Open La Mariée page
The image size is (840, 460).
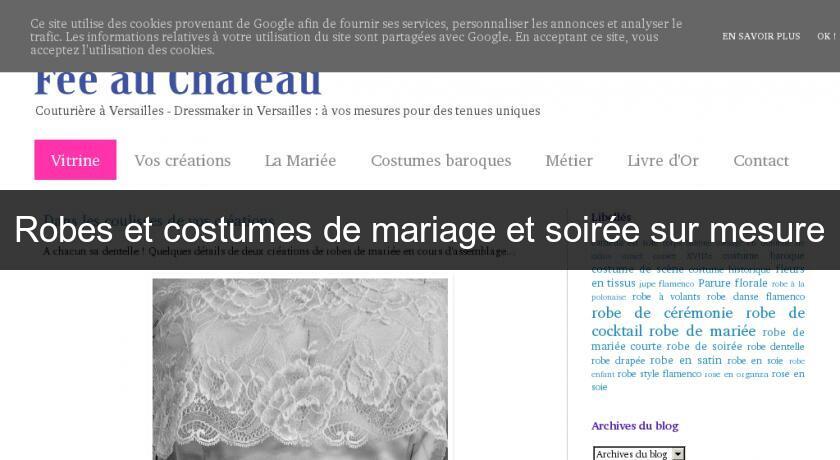click(300, 160)
